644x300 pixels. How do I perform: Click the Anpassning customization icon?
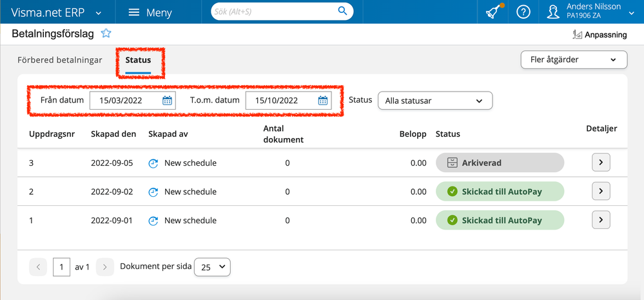click(x=577, y=35)
